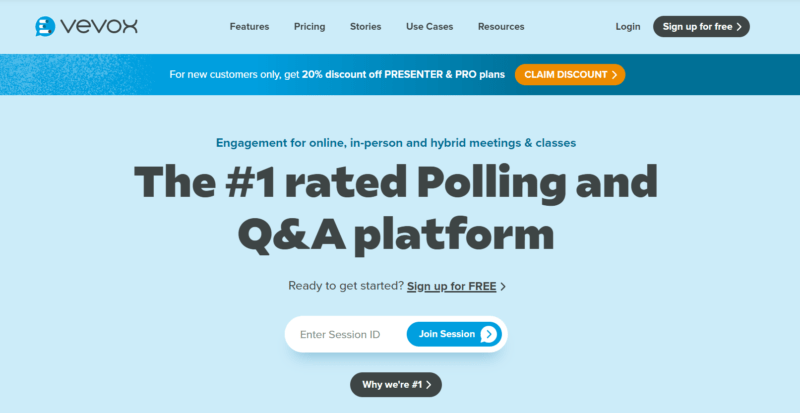This screenshot has width=800, height=413.
Task: Claim the 20% discount offer
Action: pyautogui.click(x=570, y=75)
